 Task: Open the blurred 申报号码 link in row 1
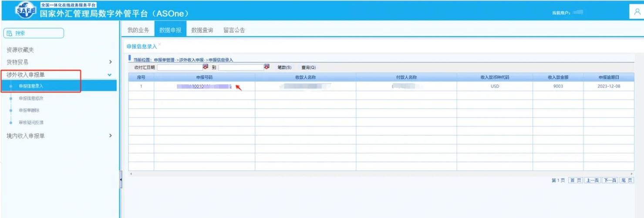point(204,86)
